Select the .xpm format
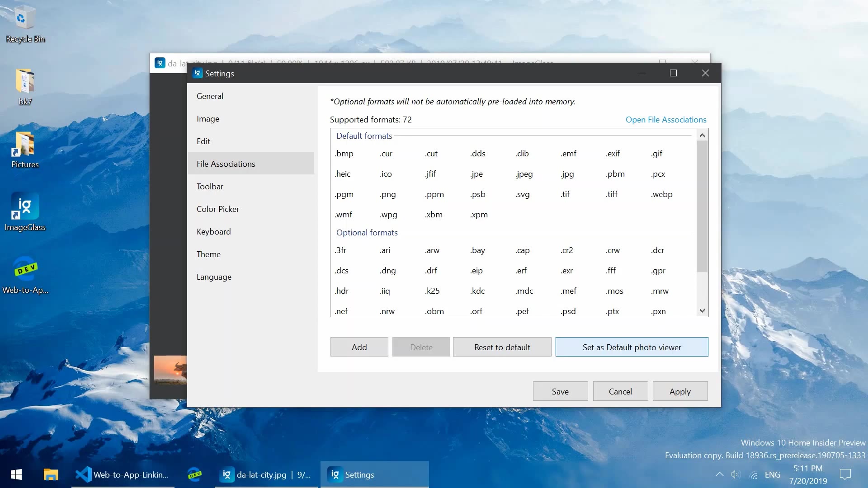Screen dimensions: 868x488 click(x=479, y=215)
